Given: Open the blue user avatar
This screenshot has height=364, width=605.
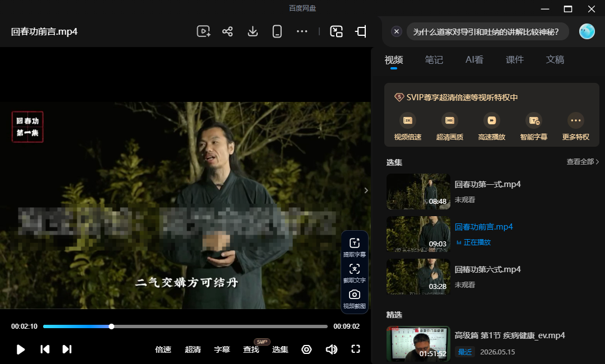Looking at the screenshot, I should [587, 31].
